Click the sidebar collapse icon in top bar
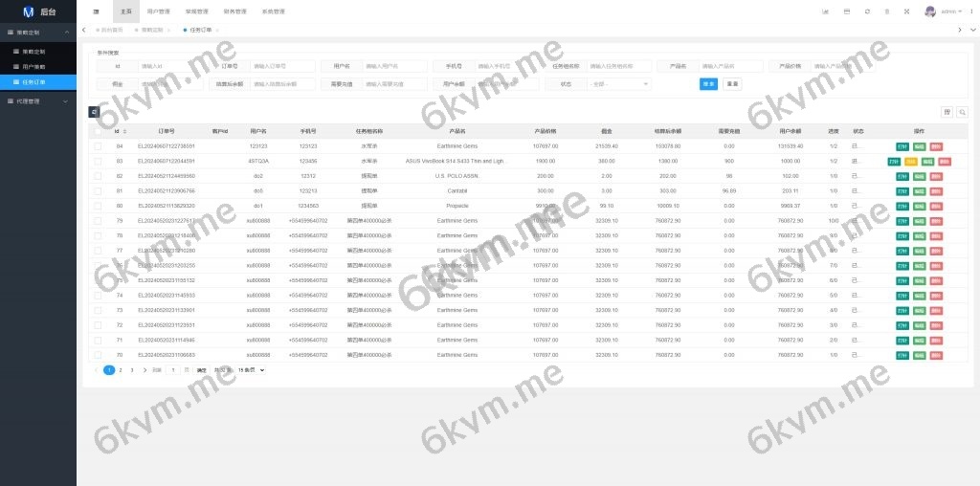Viewport: 980px width, 486px height. 96,11
